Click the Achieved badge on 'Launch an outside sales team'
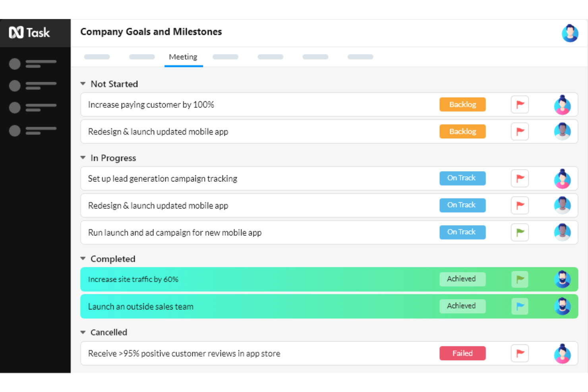 462,306
